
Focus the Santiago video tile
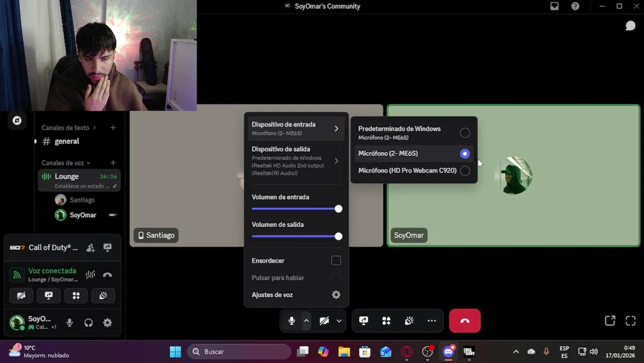[186, 175]
